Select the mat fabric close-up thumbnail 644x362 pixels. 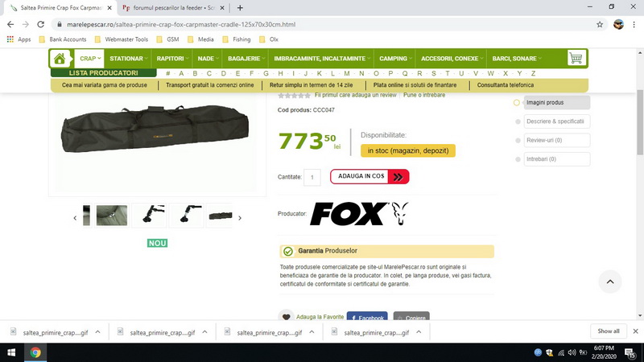[x=112, y=215]
